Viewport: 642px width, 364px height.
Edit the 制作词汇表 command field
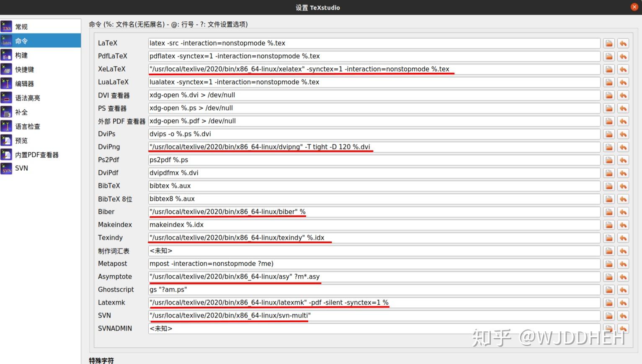tap(374, 251)
